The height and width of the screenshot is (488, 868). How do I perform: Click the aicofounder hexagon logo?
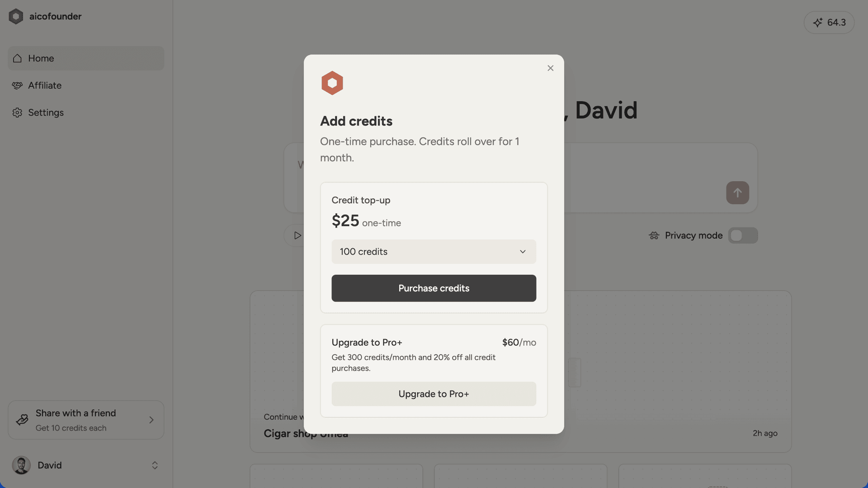click(16, 16)
